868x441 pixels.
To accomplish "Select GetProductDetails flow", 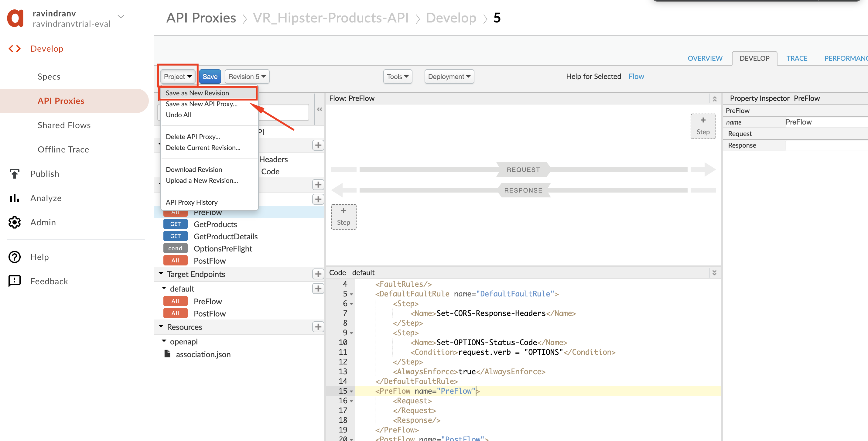I will [225, 236].
